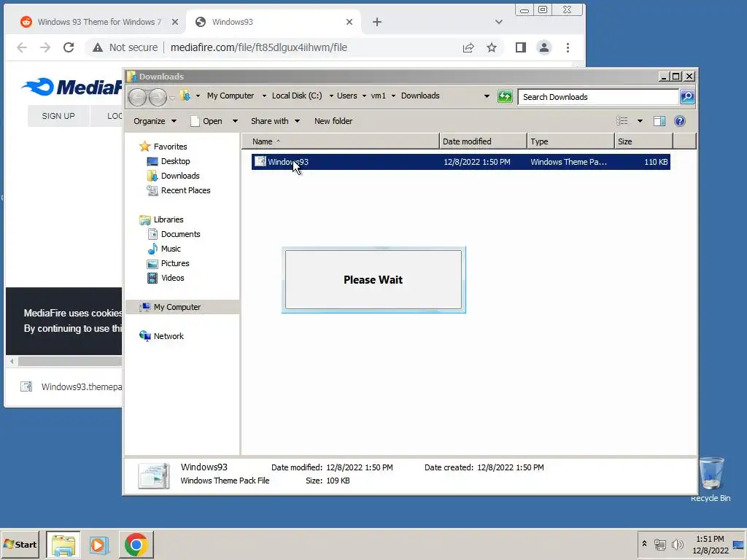747x560 pixels.
Task: Open the Share with dropdown
Action: [x=275, y=121]
